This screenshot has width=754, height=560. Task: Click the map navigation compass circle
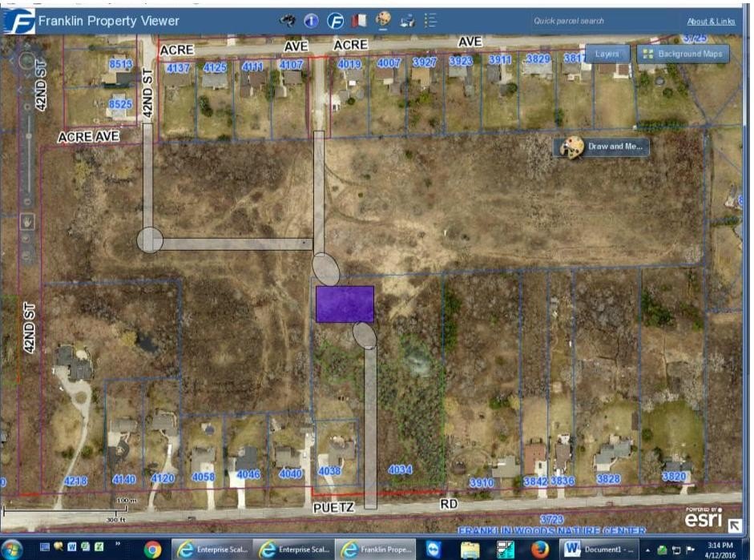click(27, 61)
